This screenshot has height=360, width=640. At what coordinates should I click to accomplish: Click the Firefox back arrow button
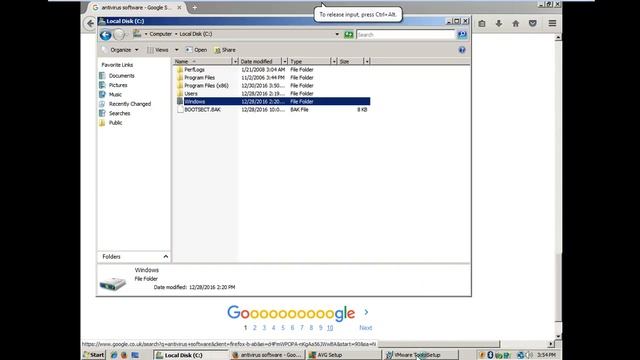pyautogui.click(x=90, y=23)
